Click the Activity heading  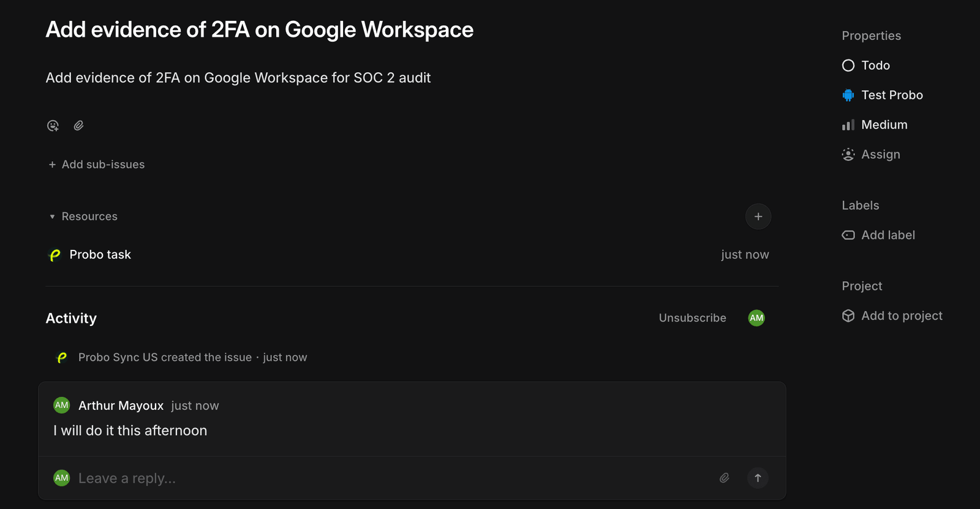tap(71, 318)
